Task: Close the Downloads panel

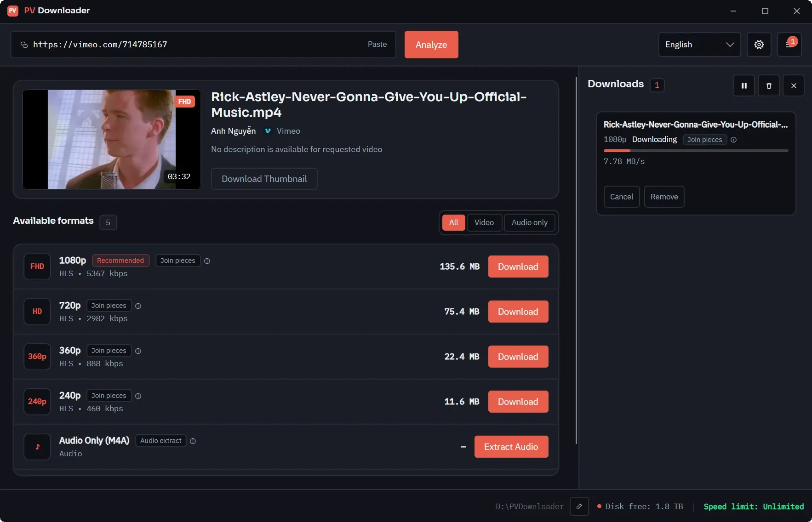Action: (794, 85)
